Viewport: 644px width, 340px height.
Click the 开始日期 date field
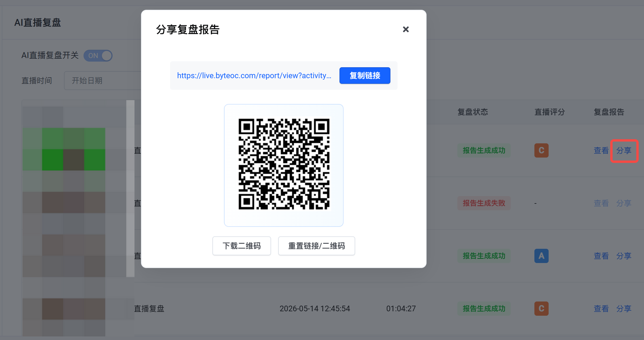pos(102,81)
